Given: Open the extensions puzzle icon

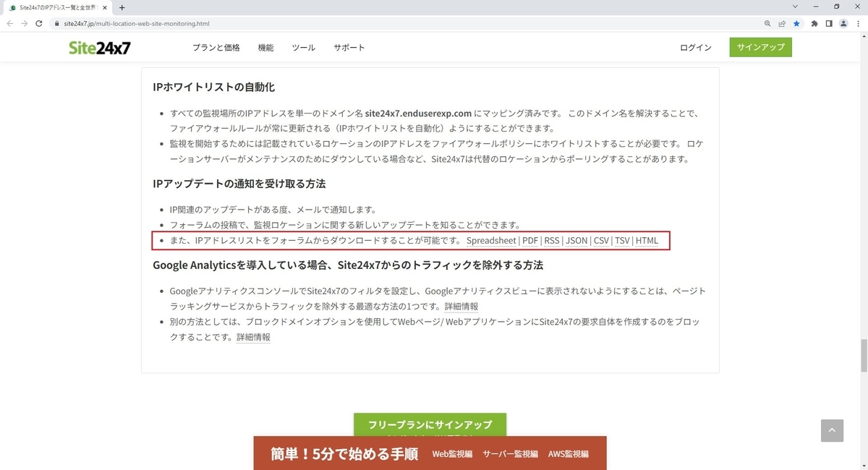Looking at the screenshot, I should point(815,23).
